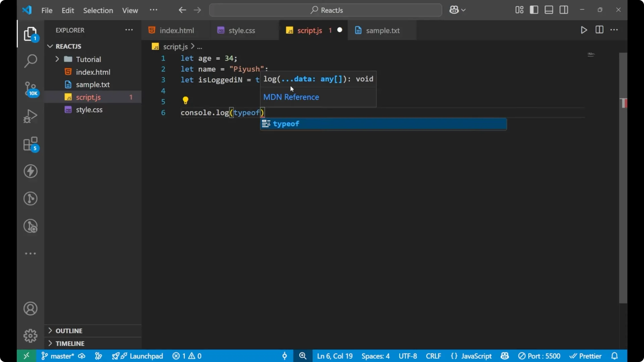Open the Search view in the activity bar
This screenshot has height=362, width=644.
coord(31,61)
